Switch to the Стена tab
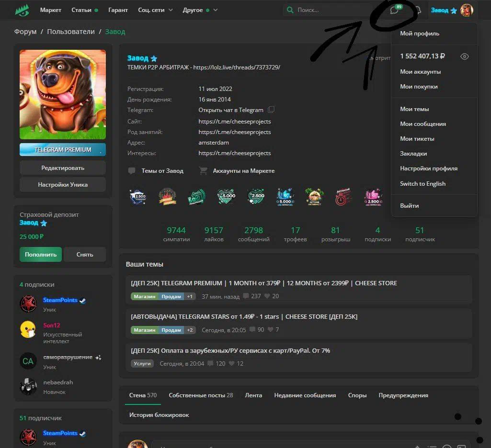 143,395
